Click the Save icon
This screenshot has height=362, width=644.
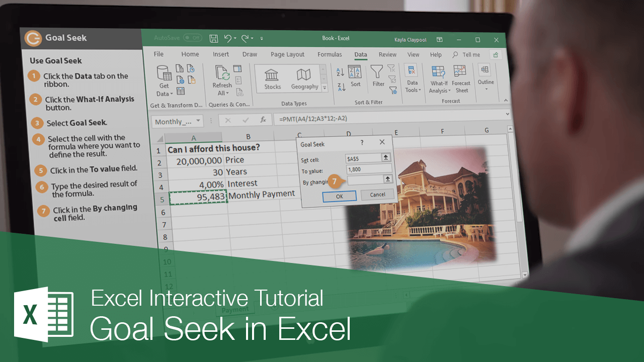point(213,38)
